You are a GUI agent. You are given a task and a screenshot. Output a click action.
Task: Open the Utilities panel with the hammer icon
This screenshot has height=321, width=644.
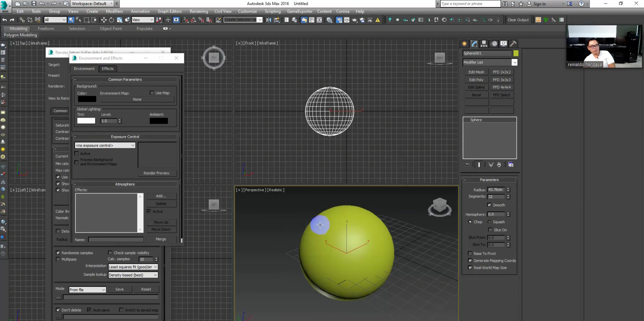[x=513, y=44]
